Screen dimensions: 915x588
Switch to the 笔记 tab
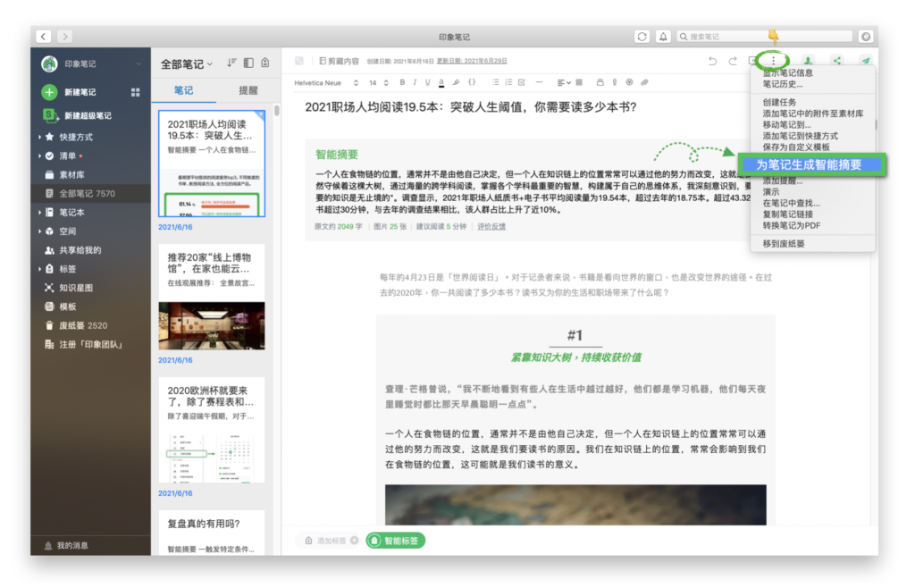pos(183,90)
